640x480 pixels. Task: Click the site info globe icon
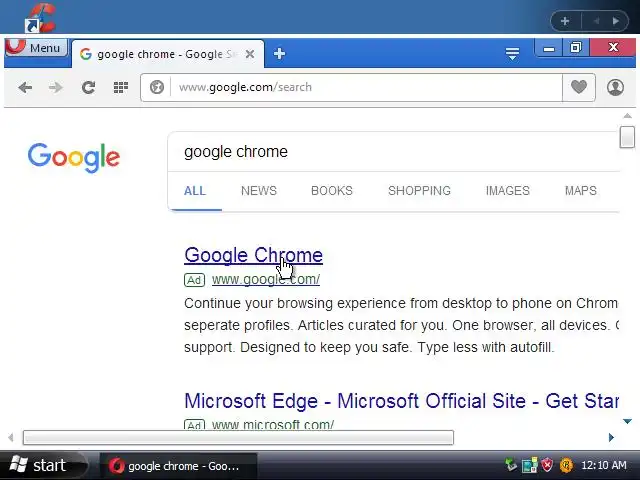[x=157, y=87]
